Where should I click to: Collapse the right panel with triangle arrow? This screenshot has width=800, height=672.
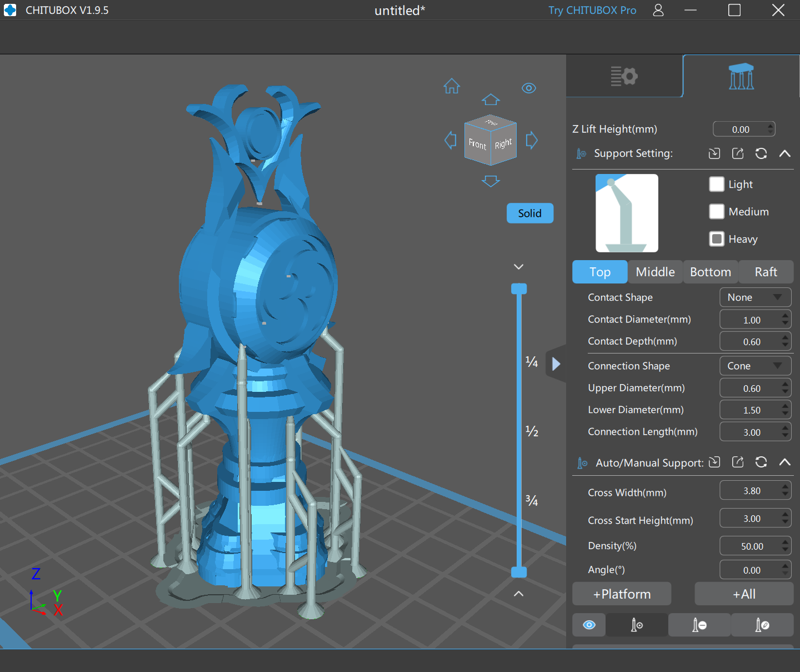tap(556, 364)
